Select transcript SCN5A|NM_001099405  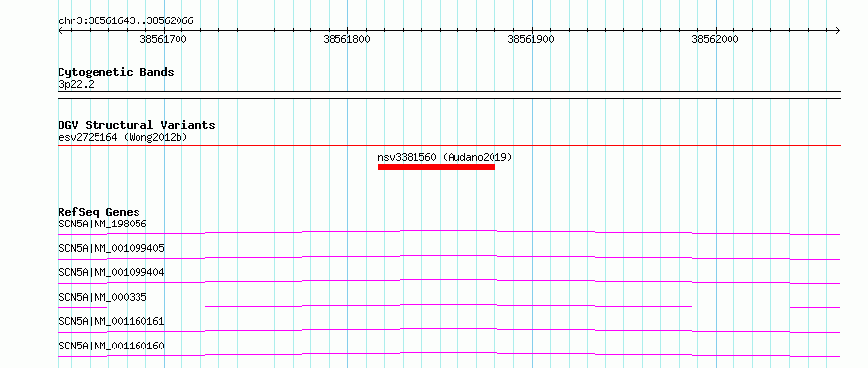pos(111,248)
